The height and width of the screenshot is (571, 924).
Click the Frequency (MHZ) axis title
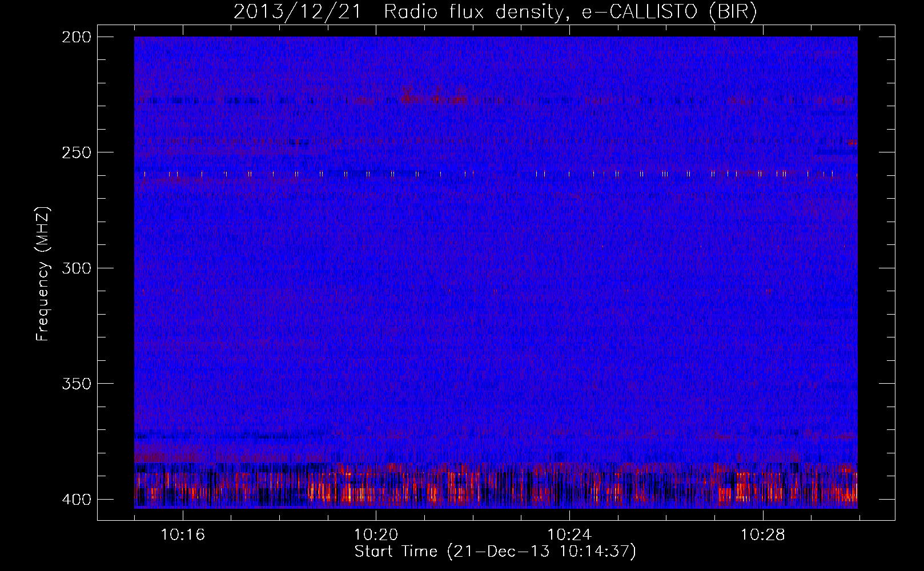point(43,274)
